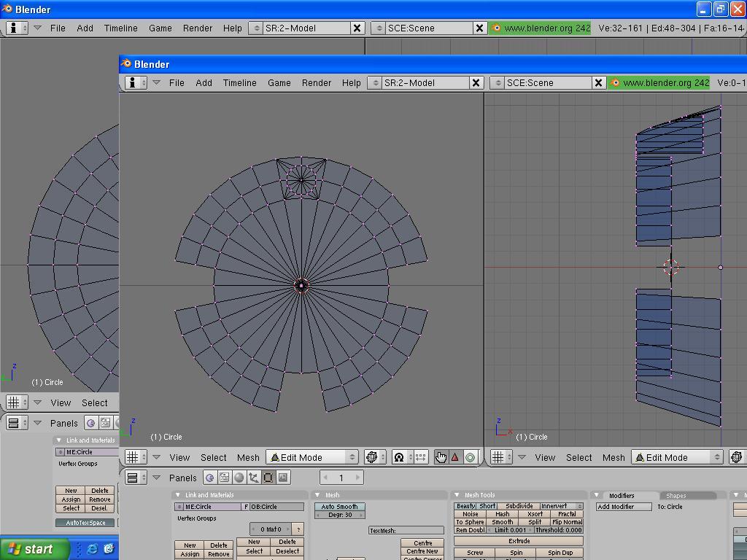This screenshot has width=747, height=560.
Task: Open buttons window type selector in front window
Action: tap(136, 478)
